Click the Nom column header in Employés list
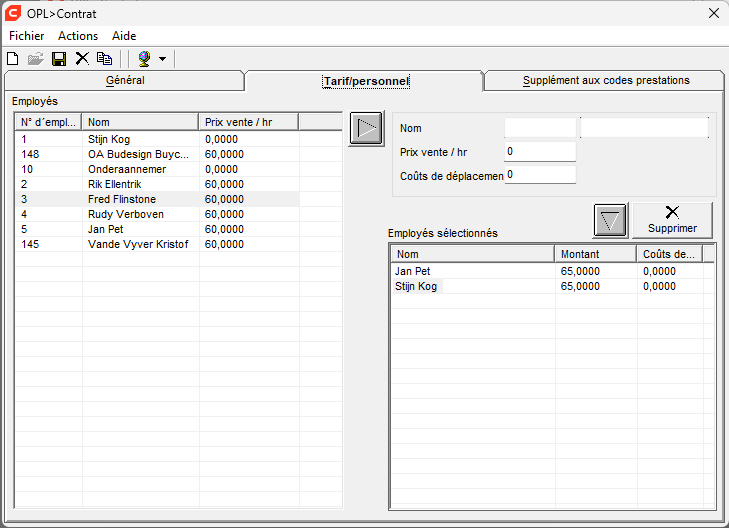The width and height of the screenshot is (729, 528). [140, 122]
